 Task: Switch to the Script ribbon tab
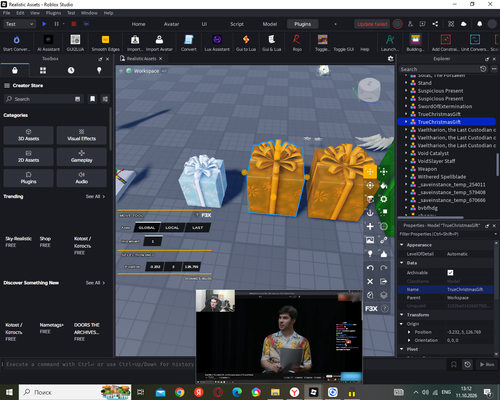tap(237, 24)
